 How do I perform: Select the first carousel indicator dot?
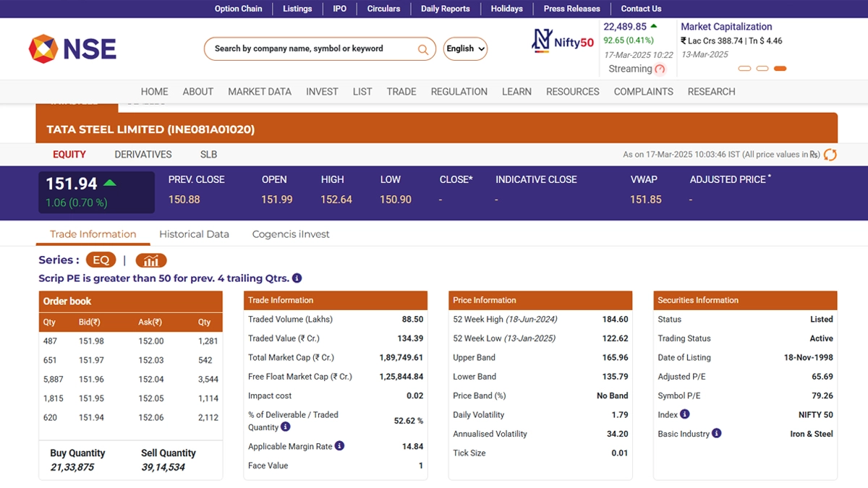tap(744, 69)
